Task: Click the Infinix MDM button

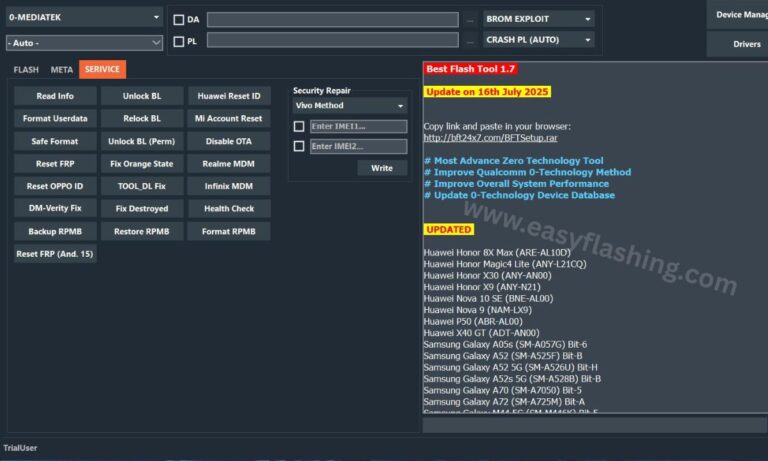Action: point(229,186)
